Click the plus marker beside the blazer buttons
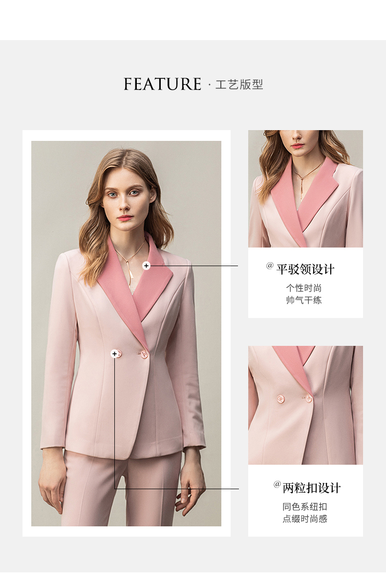Screen dimensions: 386x588 tap(114, 354)
